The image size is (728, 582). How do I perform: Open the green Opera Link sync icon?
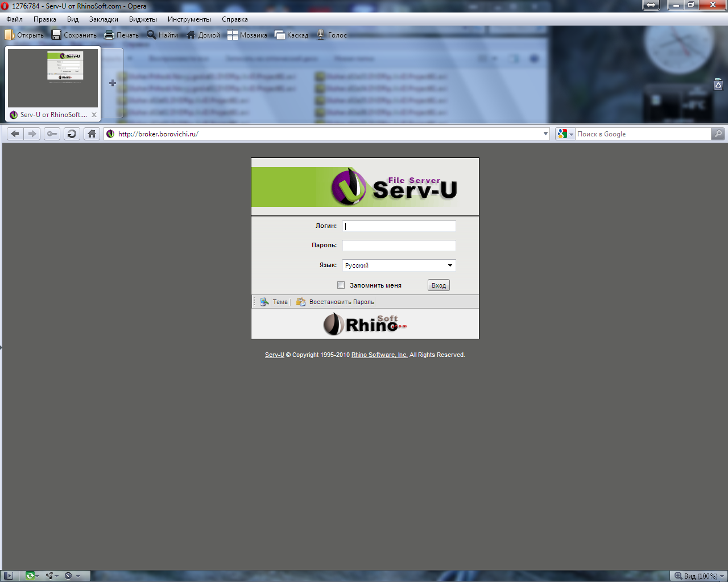click(30, 576)
